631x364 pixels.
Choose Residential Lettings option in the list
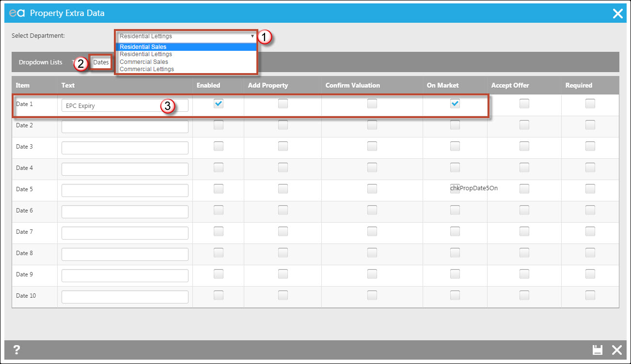pyautogui.click(x=187, y=54)
